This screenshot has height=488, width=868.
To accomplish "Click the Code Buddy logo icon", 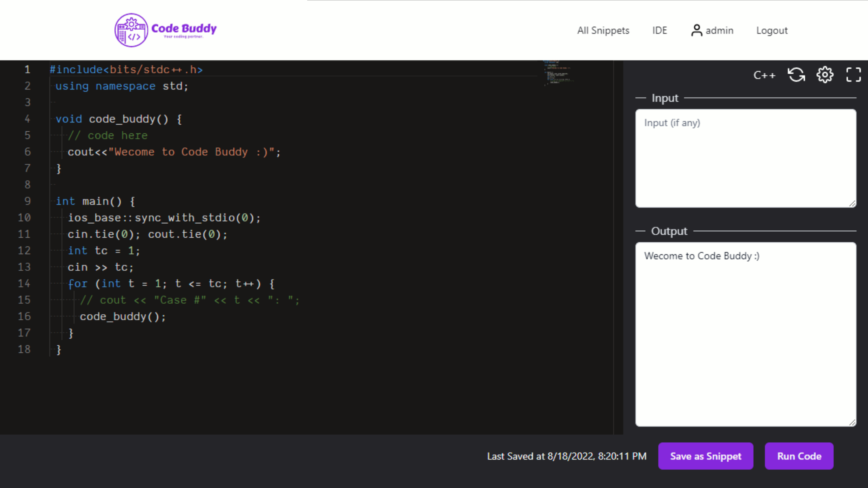I will point(131,30).
